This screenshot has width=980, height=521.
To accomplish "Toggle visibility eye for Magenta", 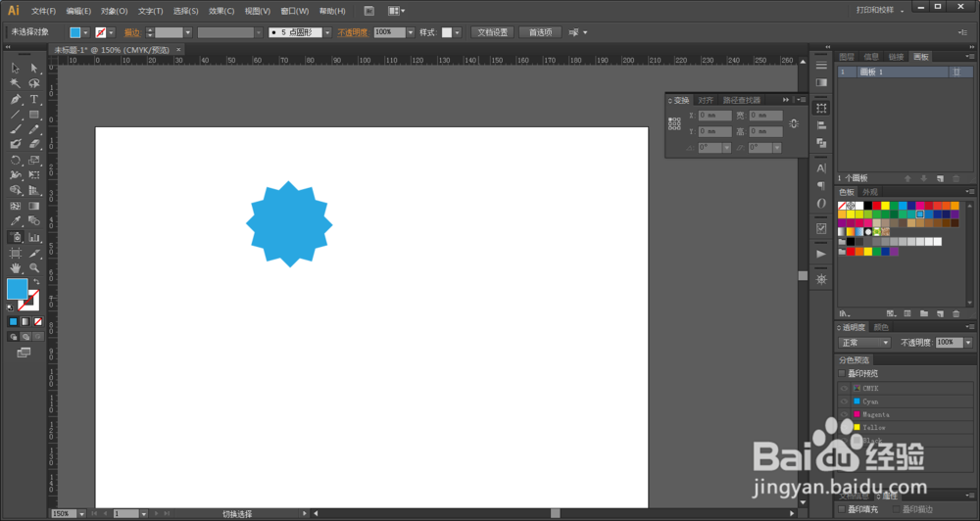I will (844, 415).
